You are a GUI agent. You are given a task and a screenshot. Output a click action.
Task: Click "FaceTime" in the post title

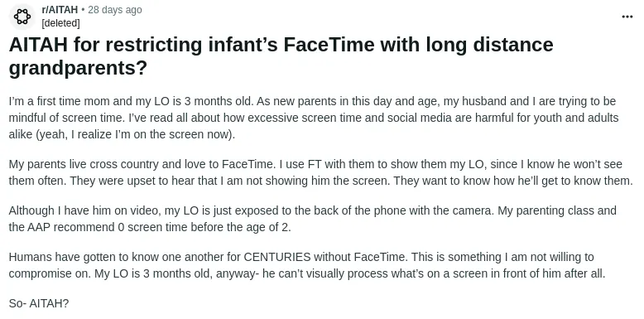click(329, 45)
